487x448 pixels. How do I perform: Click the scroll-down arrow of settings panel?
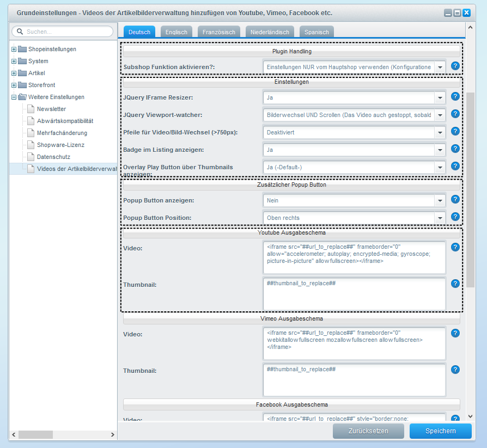470,416
